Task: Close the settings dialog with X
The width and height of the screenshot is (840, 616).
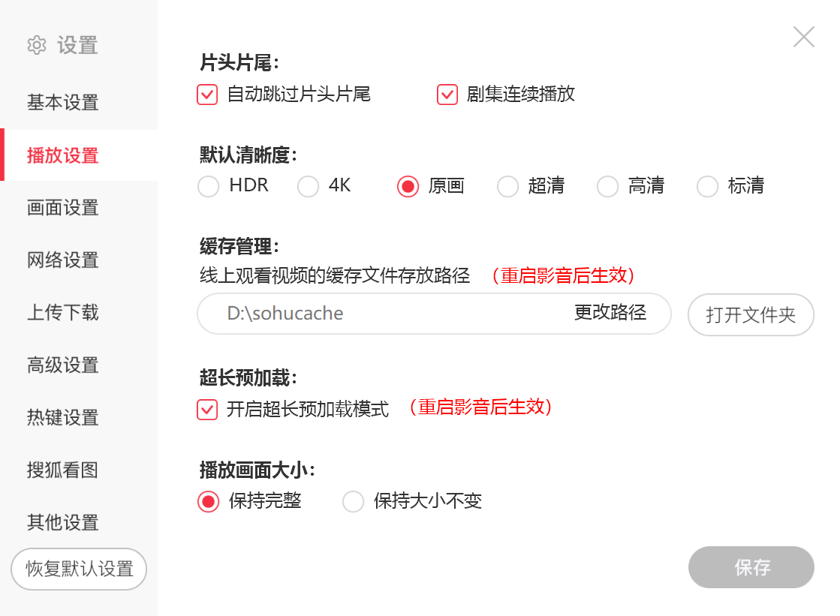Action: point(803,37)
